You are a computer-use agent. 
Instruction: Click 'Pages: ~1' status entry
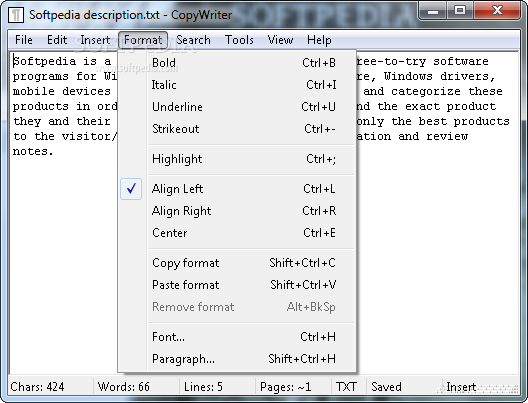point(286,387)
